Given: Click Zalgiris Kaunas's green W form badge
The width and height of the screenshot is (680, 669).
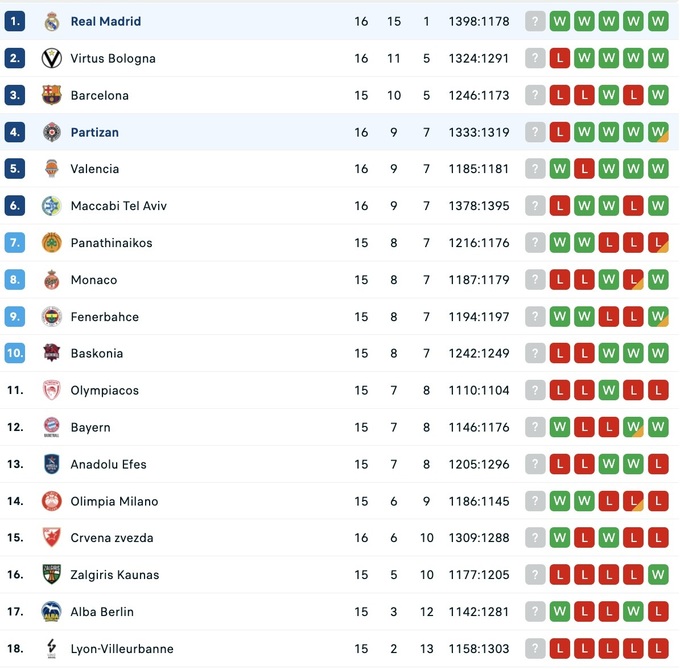Looking at the screenshot, I should coord(658,575).
